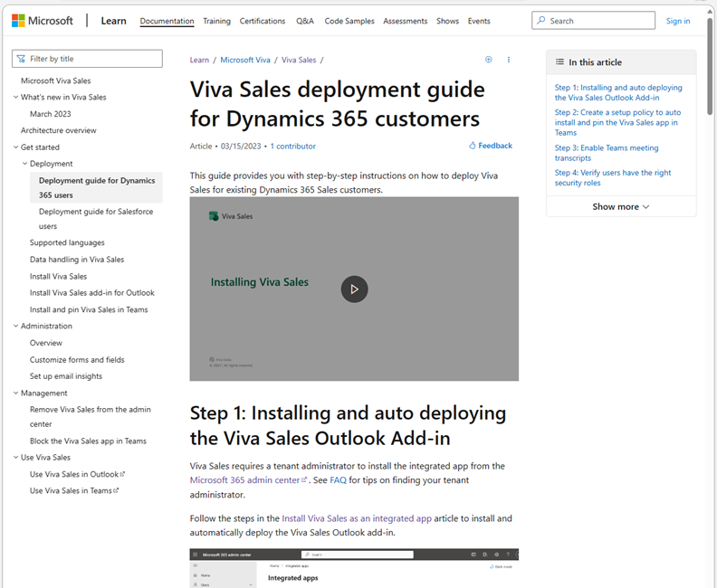Open the 1 contributor link
This screenshot has height=588, width=717.
[293, 147]
